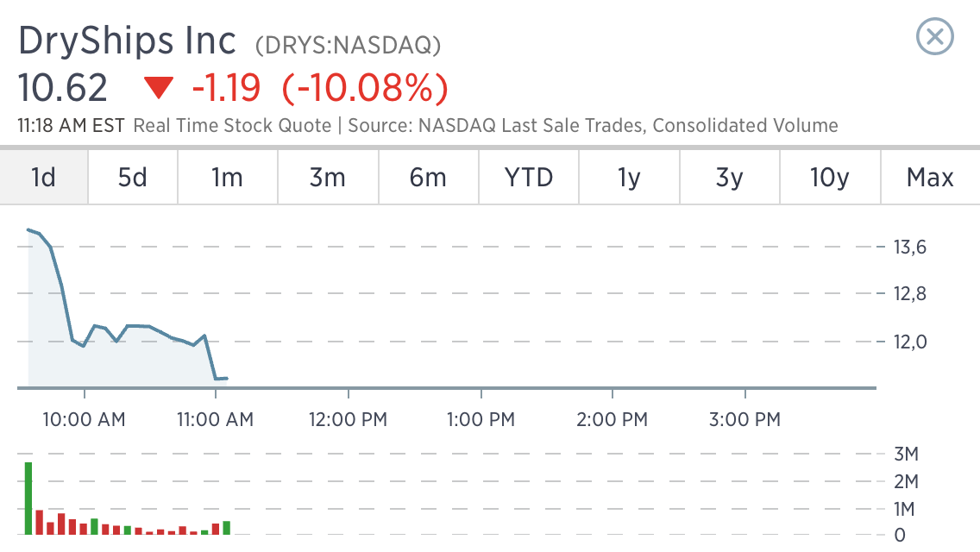Open the 6m chart view

[x=428, y=178]
